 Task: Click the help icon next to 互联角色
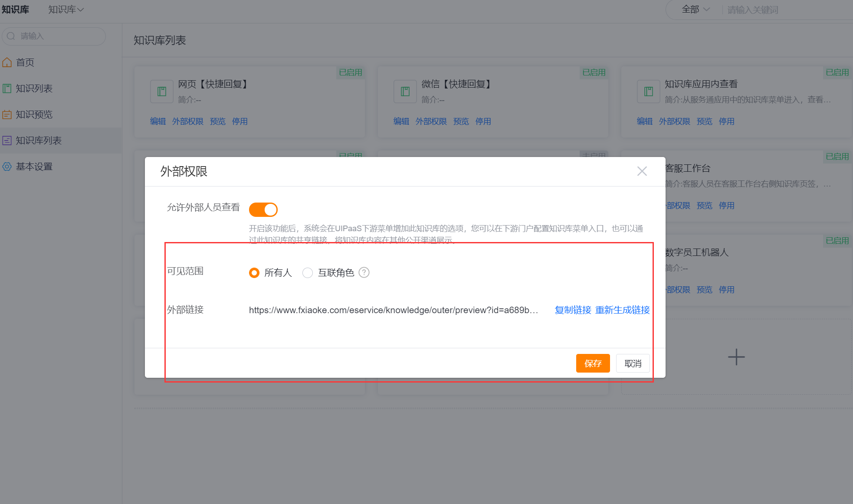click(x=364, y=272)
